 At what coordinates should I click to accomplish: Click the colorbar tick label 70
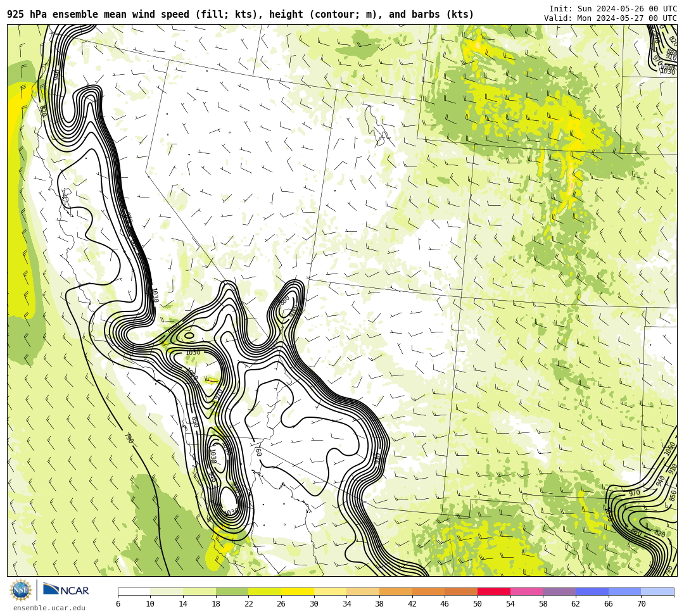pyautogui.click(x=641, y=604)
